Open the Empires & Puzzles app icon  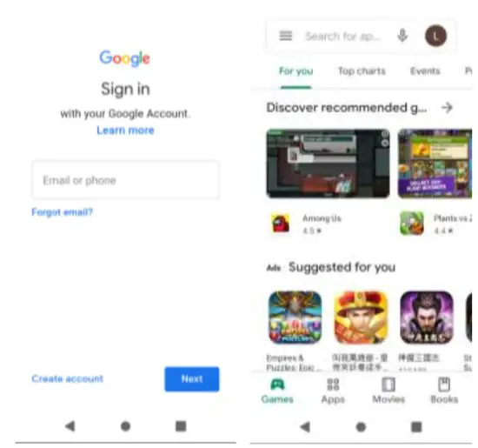click(295, 318)
